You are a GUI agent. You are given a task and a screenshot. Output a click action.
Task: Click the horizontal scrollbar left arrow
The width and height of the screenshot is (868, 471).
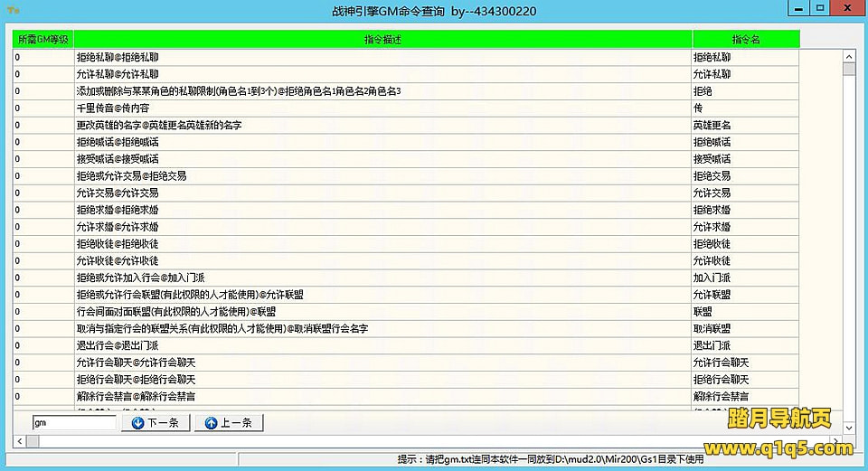[19, 441]
